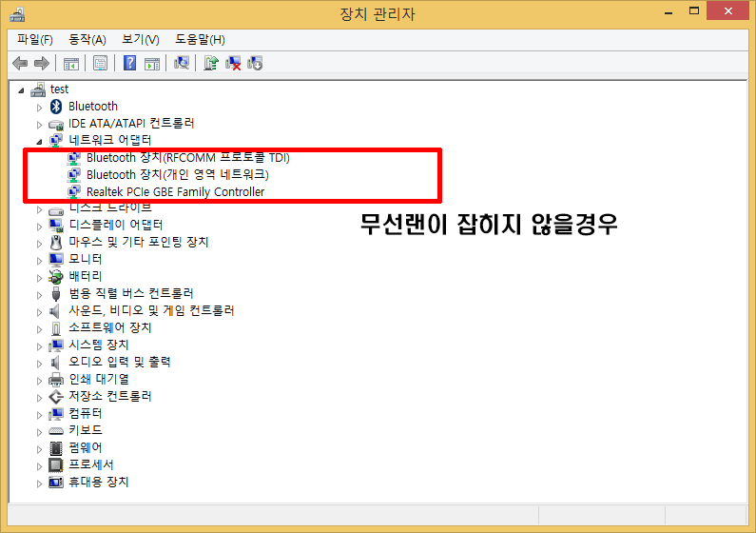Click the Uninstall device red X icon
Viewport: 756px width, 533px height.
click(x=233, y=63)
